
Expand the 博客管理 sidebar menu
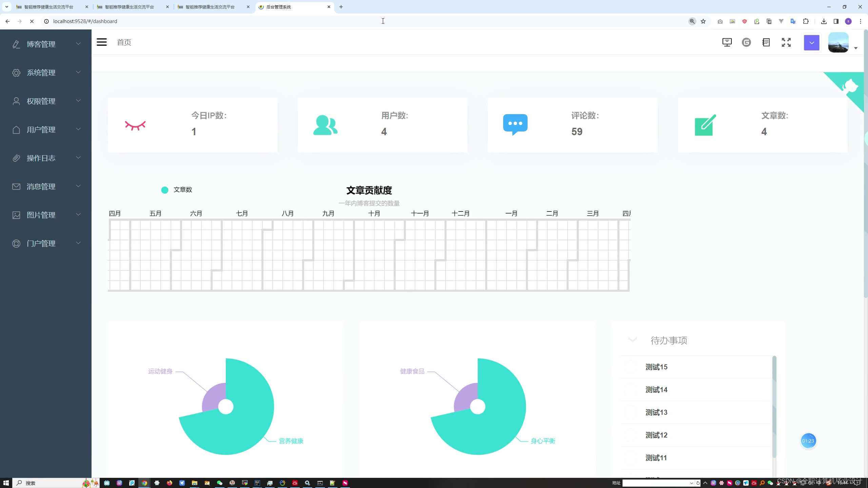(x=46, y=44)
